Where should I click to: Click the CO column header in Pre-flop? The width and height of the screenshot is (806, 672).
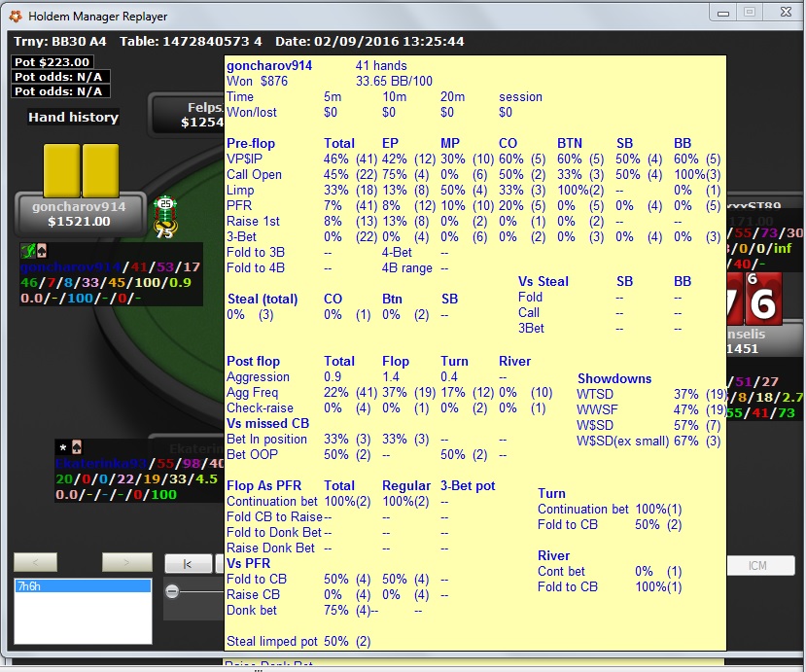(508, 144)
